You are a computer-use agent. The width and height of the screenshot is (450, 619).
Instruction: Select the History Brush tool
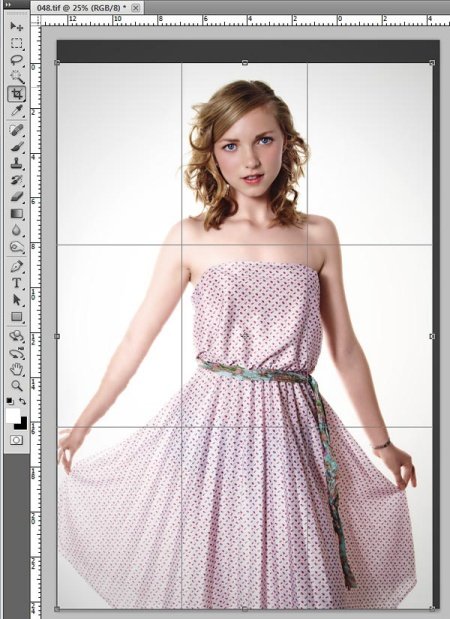coord(17,180)
